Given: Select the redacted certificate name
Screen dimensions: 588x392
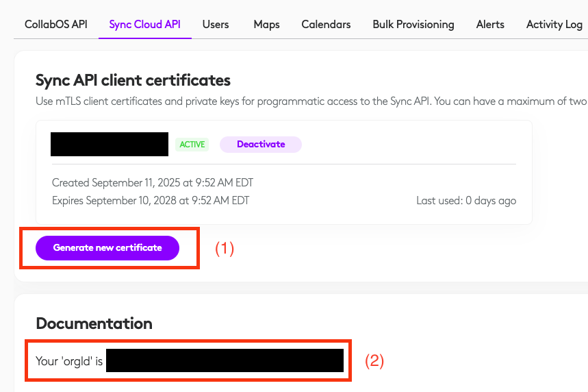Looking at the screenshot, I should 110,145.
